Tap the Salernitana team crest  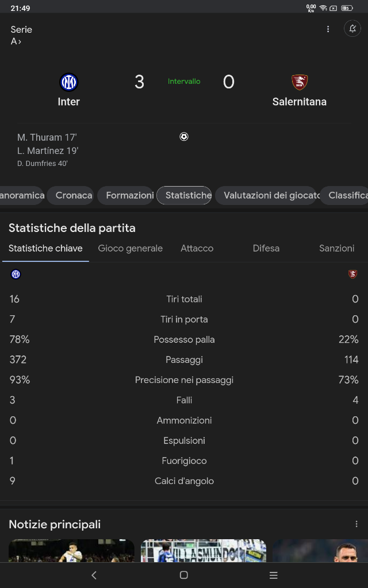click(299, 82)
